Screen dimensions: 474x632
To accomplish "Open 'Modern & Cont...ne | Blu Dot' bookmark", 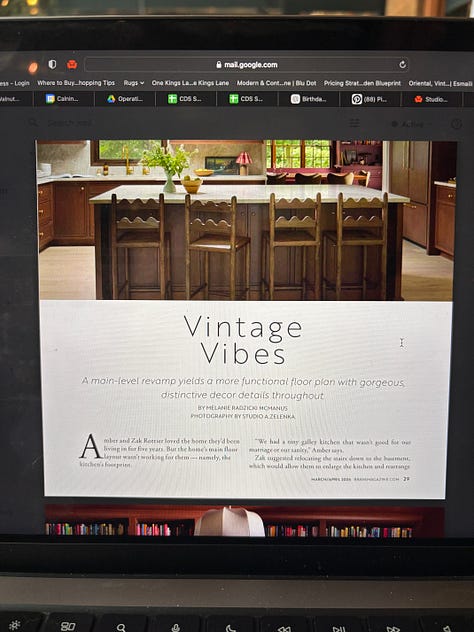I will (276, 83).
